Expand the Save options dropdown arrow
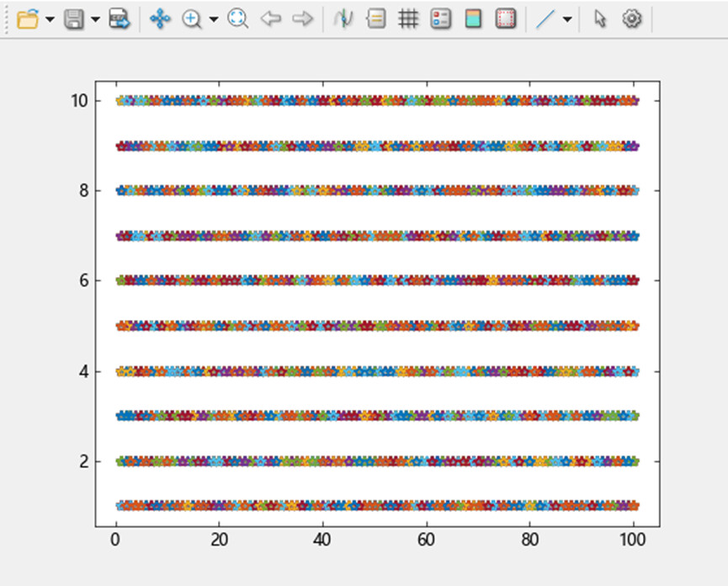728x586 pixels. 95,19
